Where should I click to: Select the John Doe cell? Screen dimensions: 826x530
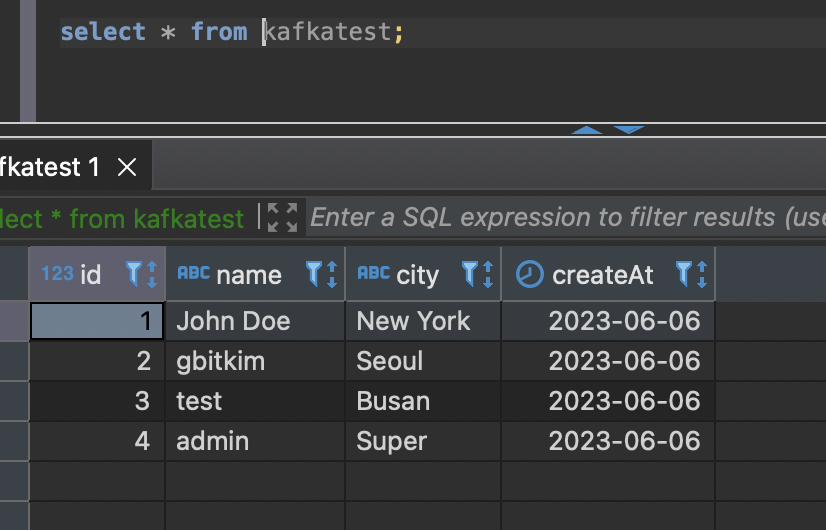click(233, 321)
